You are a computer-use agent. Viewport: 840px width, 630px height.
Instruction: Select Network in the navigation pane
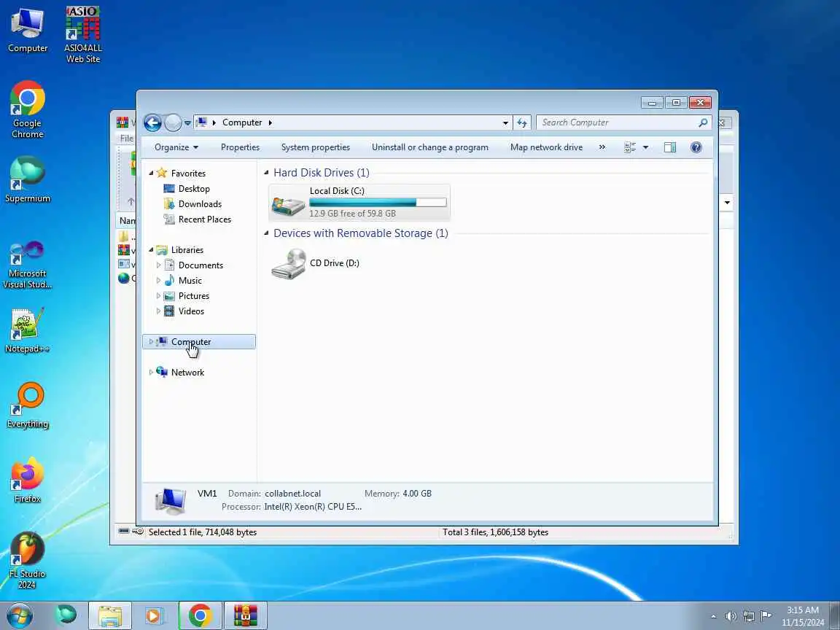pyautogui.click(x=187, y=373)
